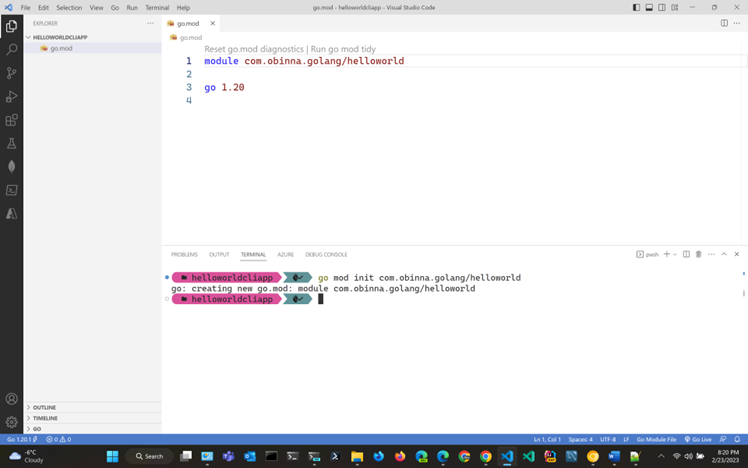The image size is (748, 468).
Task: Click Reset go.mod diagnostics code lens
Action: (254, 49)
